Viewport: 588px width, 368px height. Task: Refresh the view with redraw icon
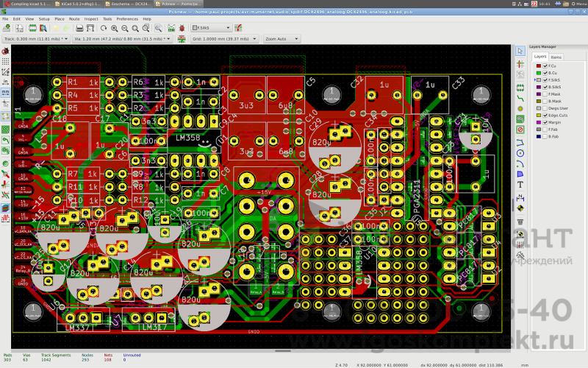tap(104, 28)
